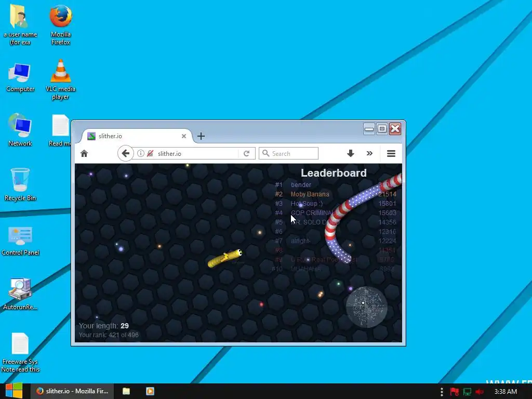
Task: Focus the Search input field
Action: tap(288, 153)
